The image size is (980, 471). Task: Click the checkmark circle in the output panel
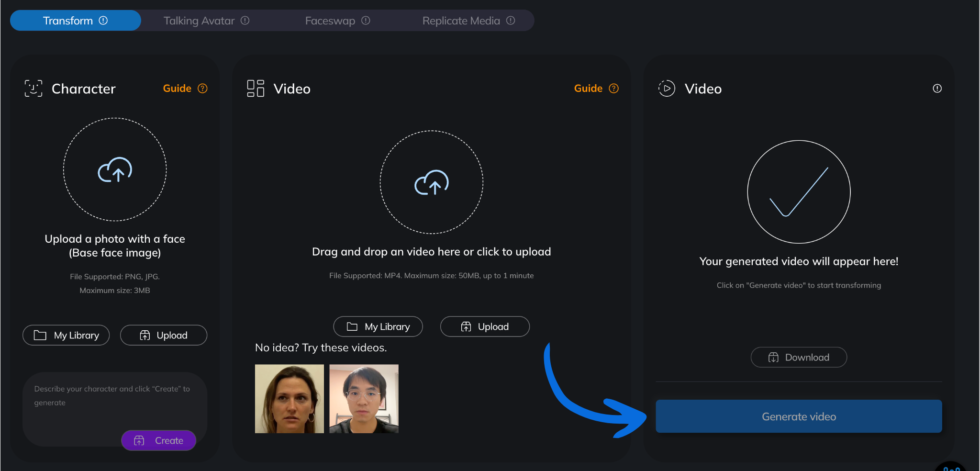[799, 192]
